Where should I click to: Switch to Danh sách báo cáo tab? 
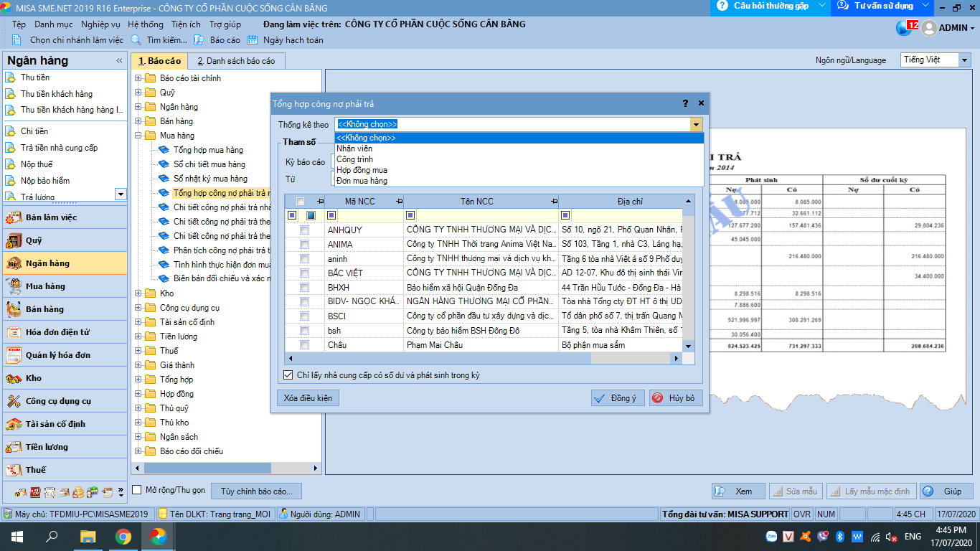[236, 61]
